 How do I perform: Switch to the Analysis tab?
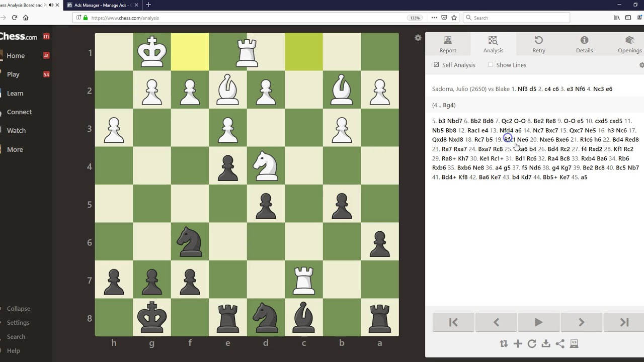click(493, 44)
